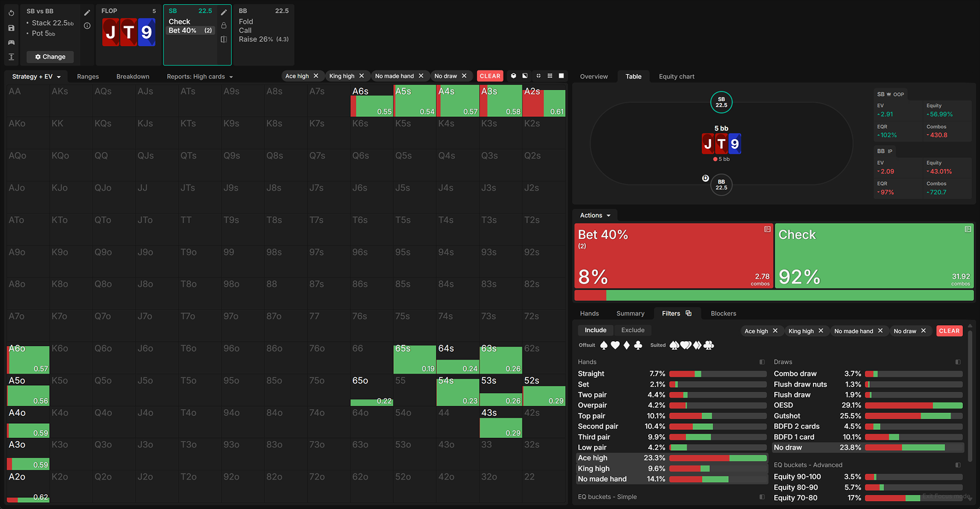This screenshot has width=980, height=509.
Task: Switch to the Equity chart tab
Action: click(x=676, y=77)
